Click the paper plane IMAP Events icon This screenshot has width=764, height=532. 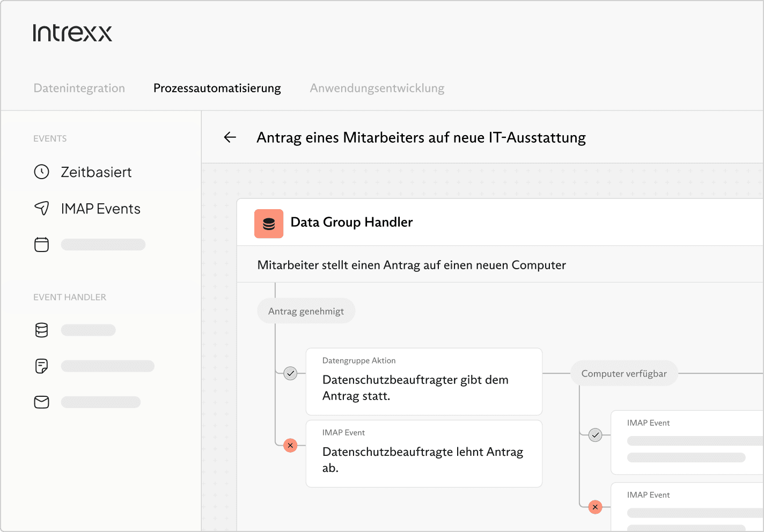42,208
